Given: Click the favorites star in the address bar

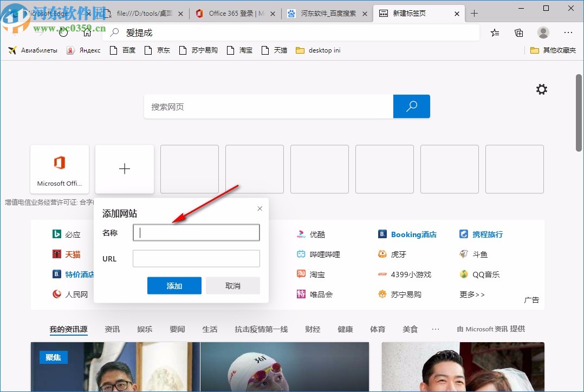Looking at the screenshot, I should tap(494, 32).
